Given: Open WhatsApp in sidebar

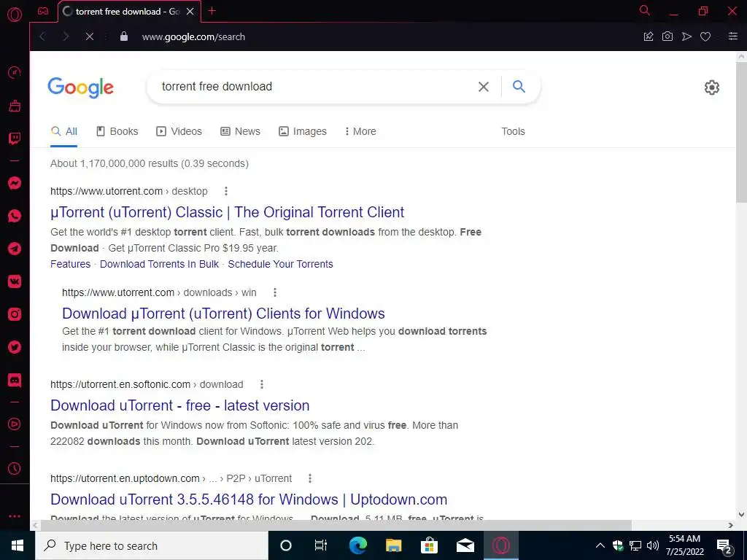Looking at the screenshot, I should point(15,216).
